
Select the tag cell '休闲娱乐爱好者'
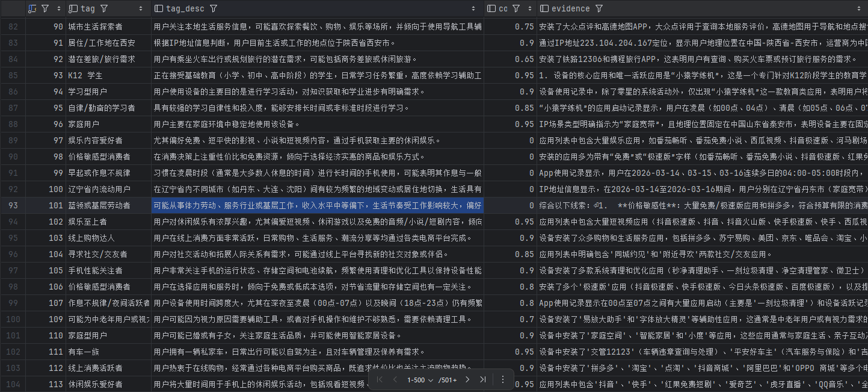[x=108, y=384]
